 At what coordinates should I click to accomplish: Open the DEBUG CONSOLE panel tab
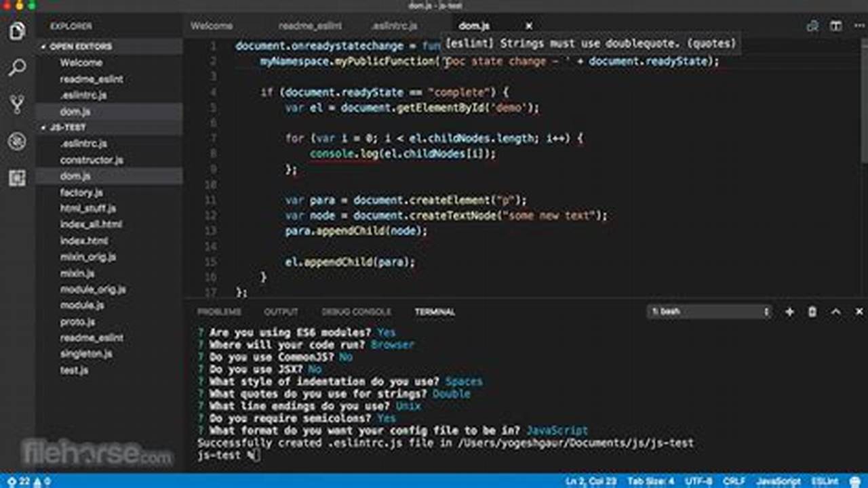click(x=357, y=312)
